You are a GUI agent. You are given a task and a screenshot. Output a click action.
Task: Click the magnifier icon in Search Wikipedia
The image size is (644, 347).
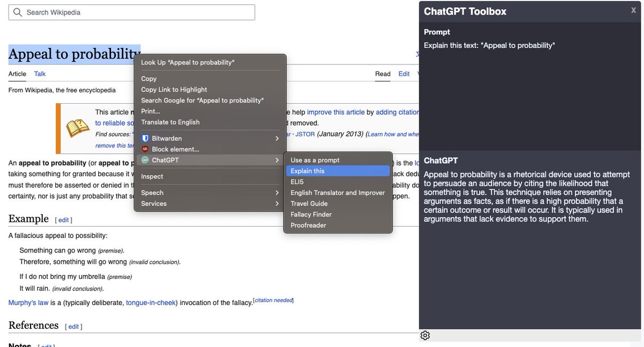pyautogui.click(x=18, y=12)
